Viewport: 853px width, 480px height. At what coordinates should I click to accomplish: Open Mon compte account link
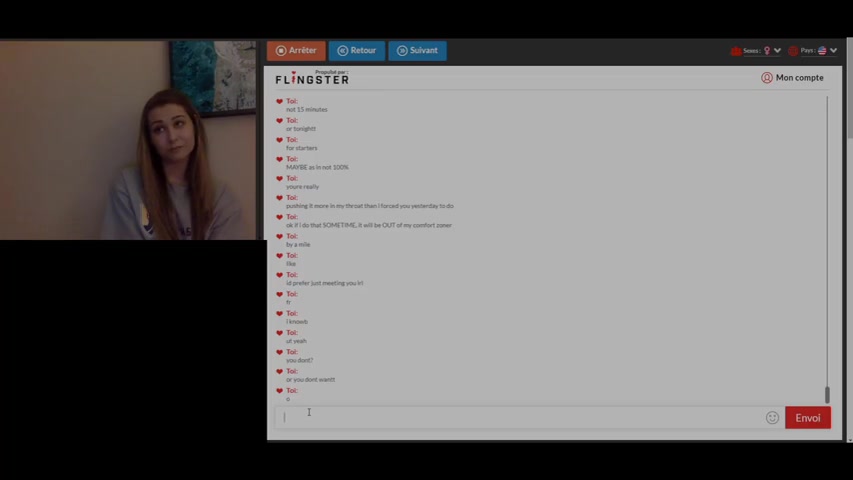pyautogui.click(x=799, y=78)
